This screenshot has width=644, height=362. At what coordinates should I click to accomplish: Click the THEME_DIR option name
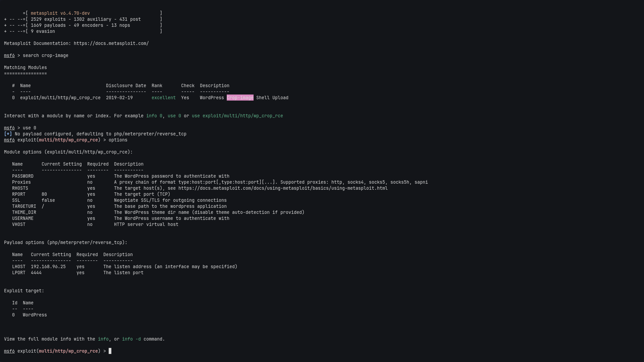[x=24, y=213]
